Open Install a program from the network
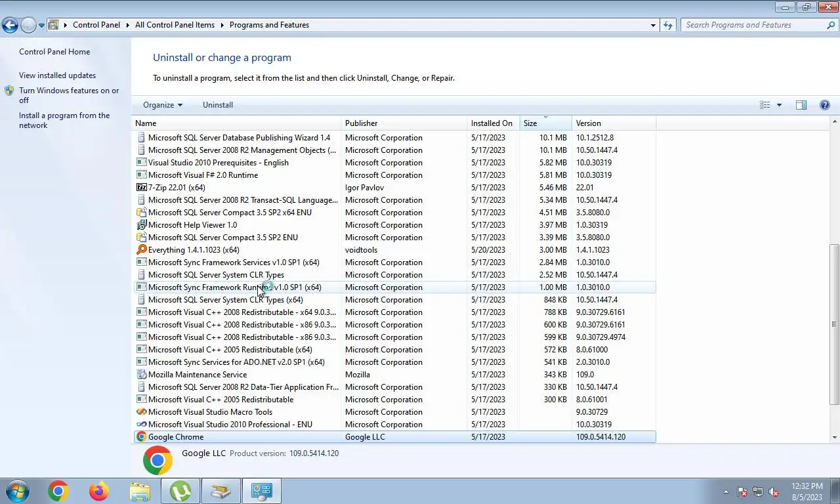The width and height of the screenshot is (840, 504). point(64,120)
